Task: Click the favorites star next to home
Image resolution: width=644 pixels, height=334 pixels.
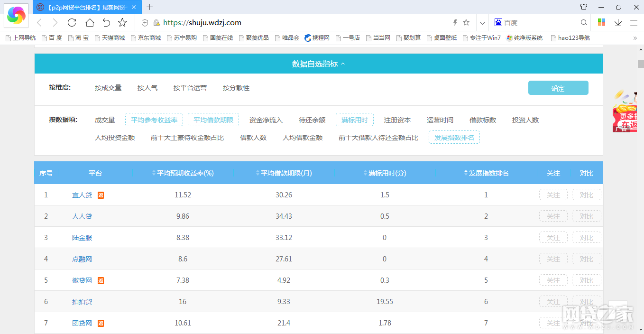Action: (122, 23)
